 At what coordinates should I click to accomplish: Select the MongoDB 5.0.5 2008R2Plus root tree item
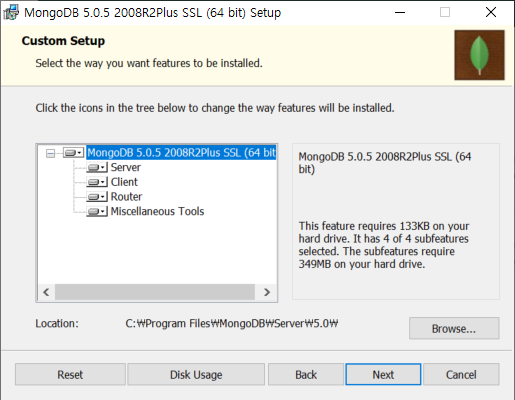pyautogui.click(x=181, y=153)
